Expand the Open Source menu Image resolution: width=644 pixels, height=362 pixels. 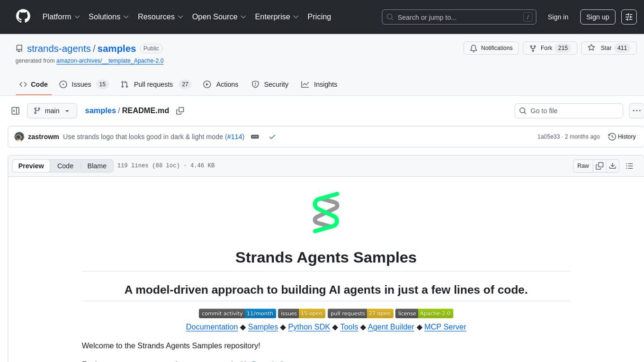point(219,17)
